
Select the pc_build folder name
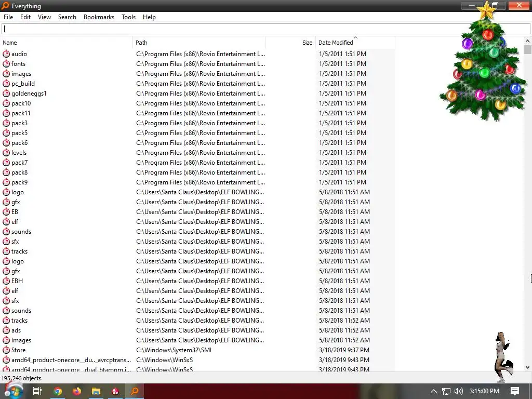coord(23,84)
